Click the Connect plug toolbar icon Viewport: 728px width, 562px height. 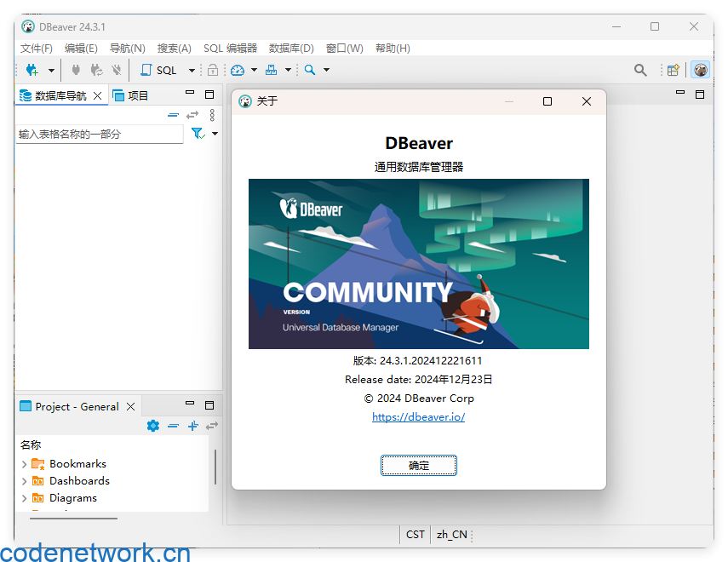pyautogui.click(x=76, y=70)
